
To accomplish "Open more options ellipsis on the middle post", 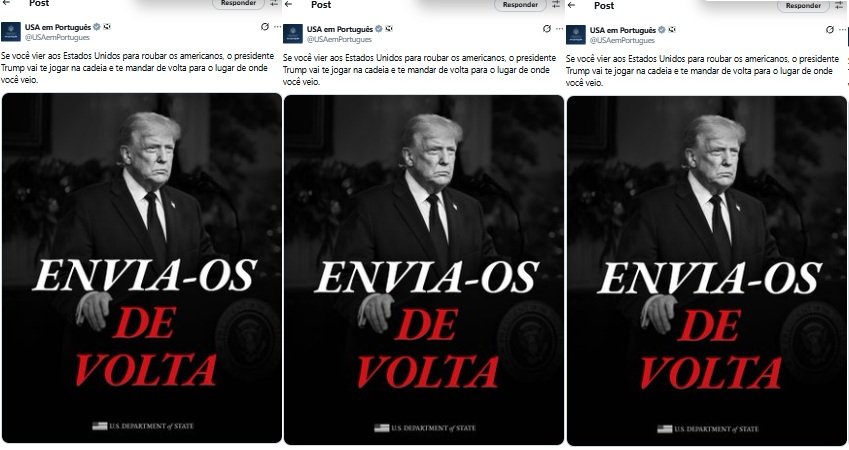I will click(x=559, y=29).
